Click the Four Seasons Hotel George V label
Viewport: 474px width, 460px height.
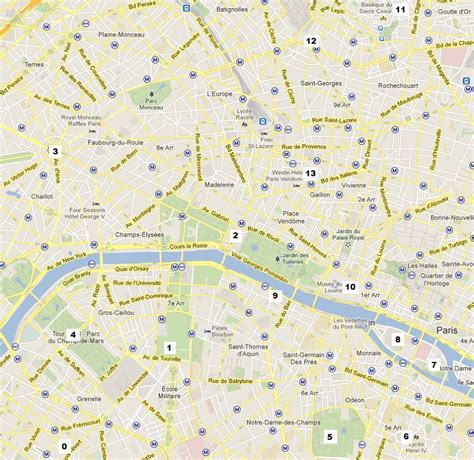coord(87,213)
